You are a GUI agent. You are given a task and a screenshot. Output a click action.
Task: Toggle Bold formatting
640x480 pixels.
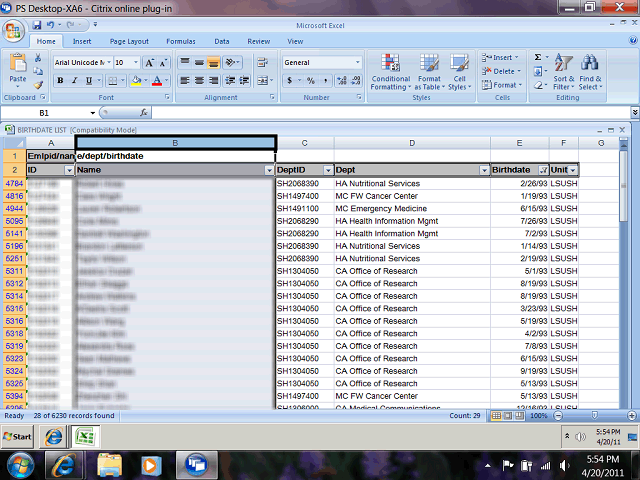(60, 80)
